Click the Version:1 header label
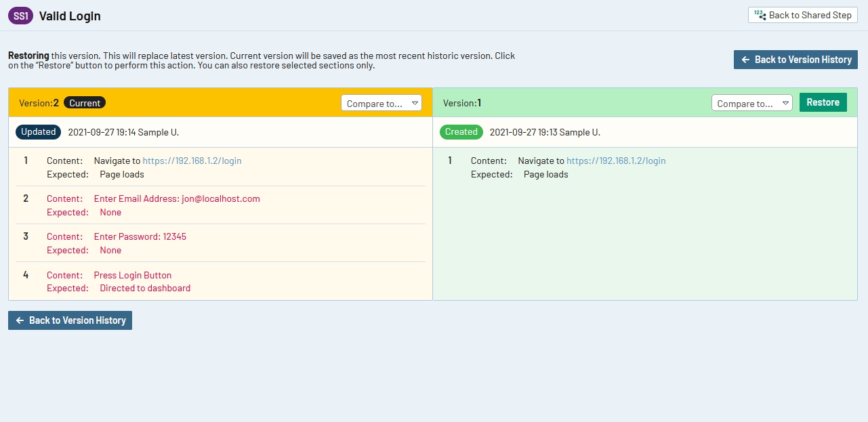This screenshot has height=422, width=868. click(x=462, y=103)
